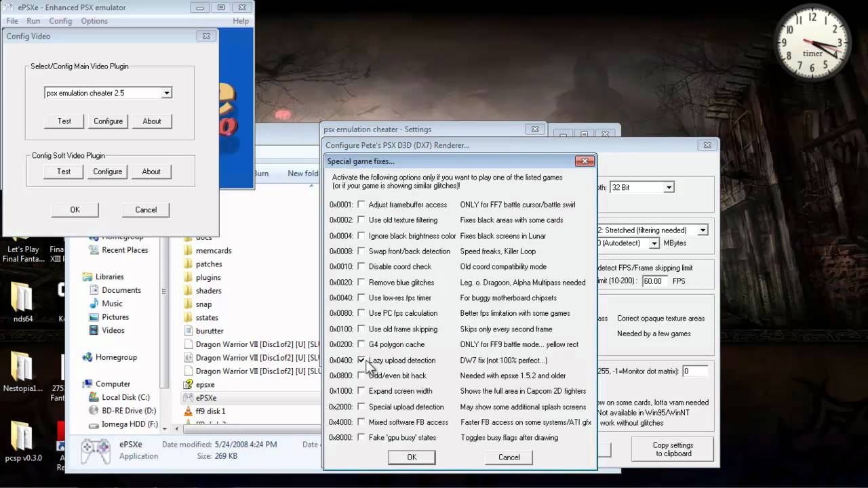Screen dimensions: 868x488
Task: Check Ignore black brightness color
Action: 361,235
